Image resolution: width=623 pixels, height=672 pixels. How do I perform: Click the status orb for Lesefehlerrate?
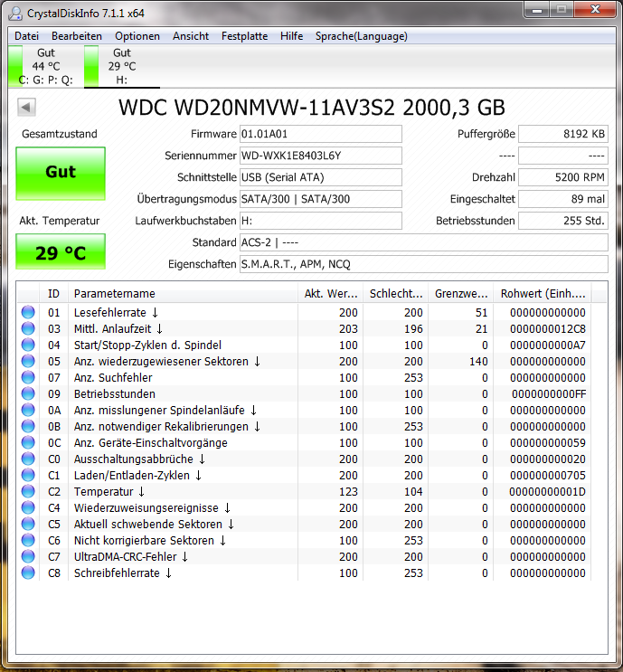coord(28,312)
